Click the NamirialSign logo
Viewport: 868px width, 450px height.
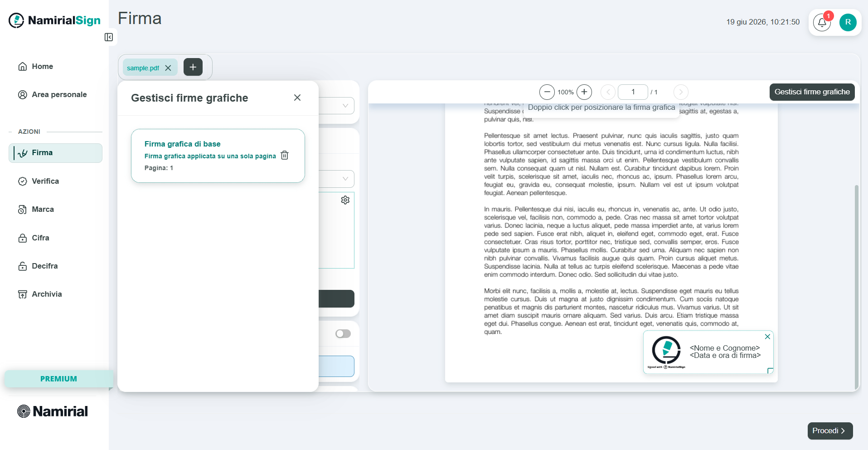(x=55, y=20)
